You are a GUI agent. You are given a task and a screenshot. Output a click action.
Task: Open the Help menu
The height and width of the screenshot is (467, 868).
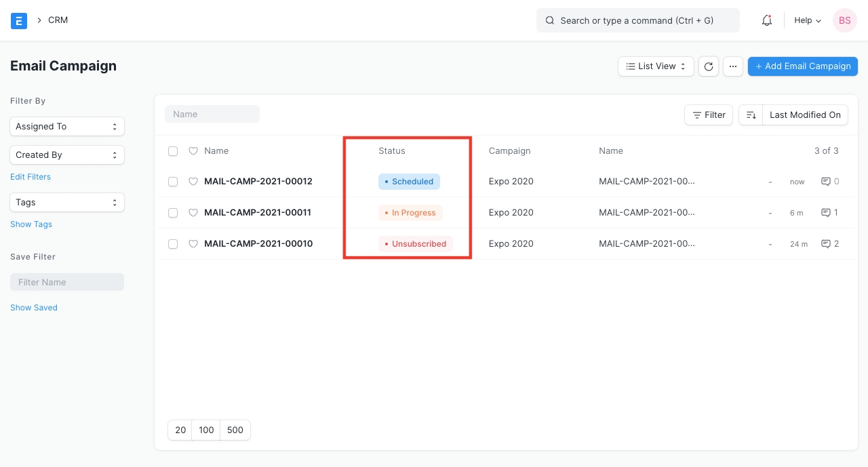point(807,20)
